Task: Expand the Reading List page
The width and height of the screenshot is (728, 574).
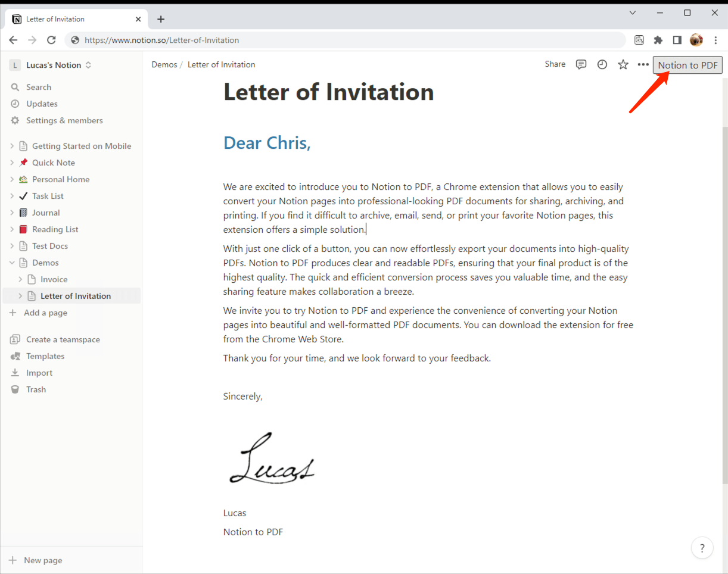Action: [x=12, y=229]
